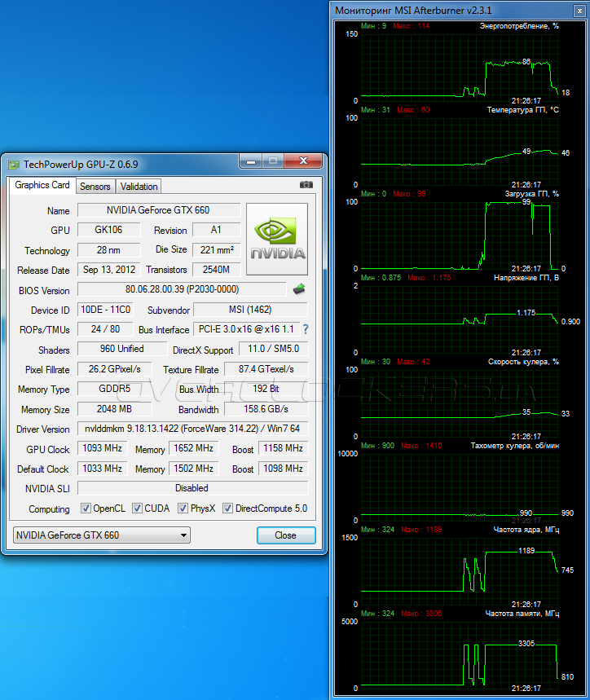Click the BIOS Version field
The width and height of the screenshot is (590, 700).
[x=182, y=289]
